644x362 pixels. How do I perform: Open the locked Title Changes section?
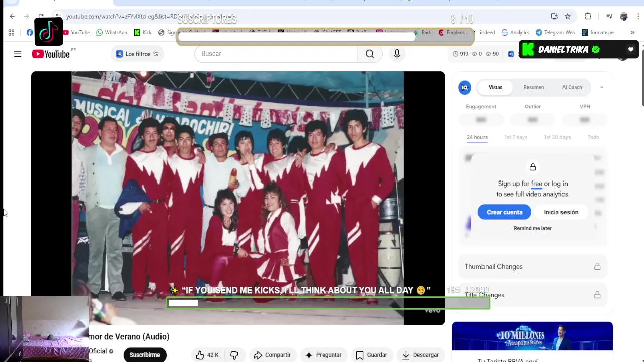533,295
